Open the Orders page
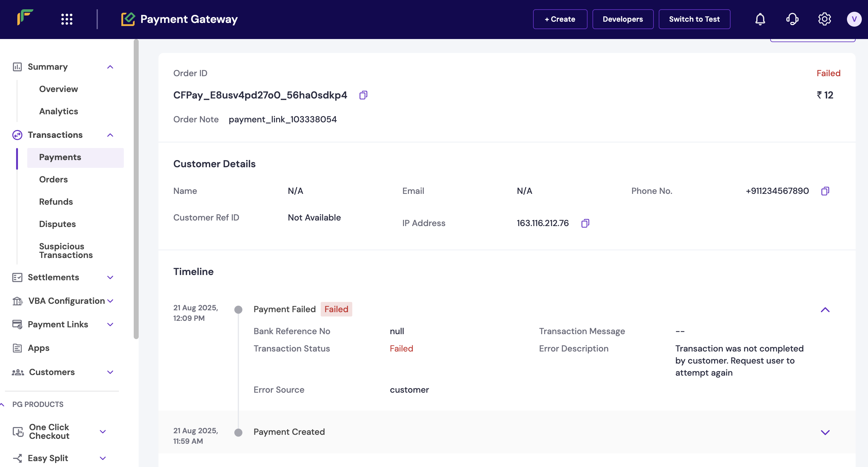 [x=53, y=179]
